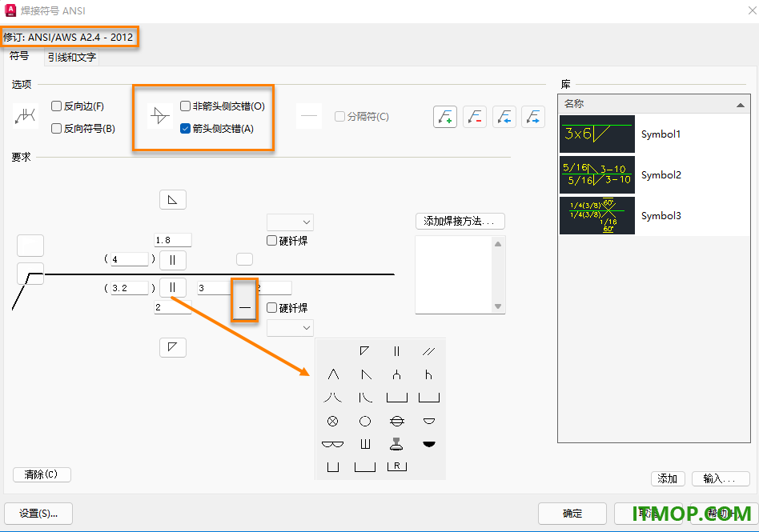759x532 pixels.
Task: Pick the flare-bevel symbol in the palette
Action: coord(366,398)
